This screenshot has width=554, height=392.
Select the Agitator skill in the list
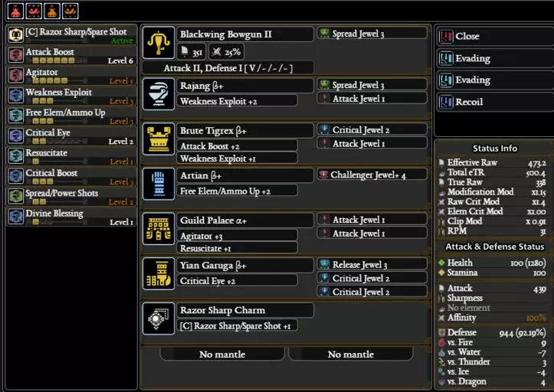tap(72, 76)
